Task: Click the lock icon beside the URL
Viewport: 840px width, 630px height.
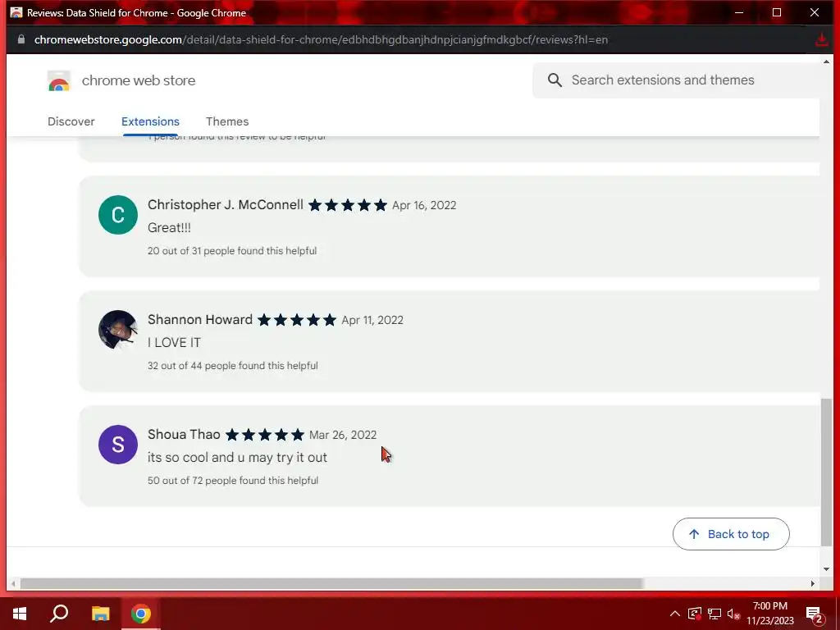Action: (x=21, y=39)
